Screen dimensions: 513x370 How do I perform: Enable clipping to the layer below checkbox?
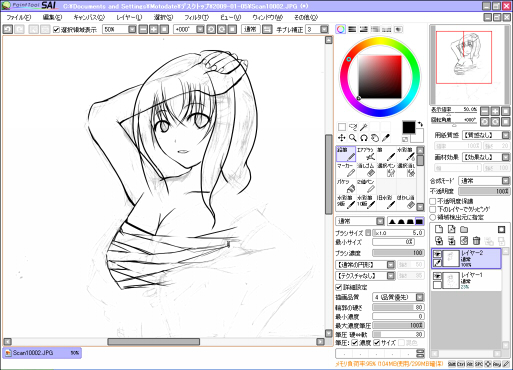point(433,209)
